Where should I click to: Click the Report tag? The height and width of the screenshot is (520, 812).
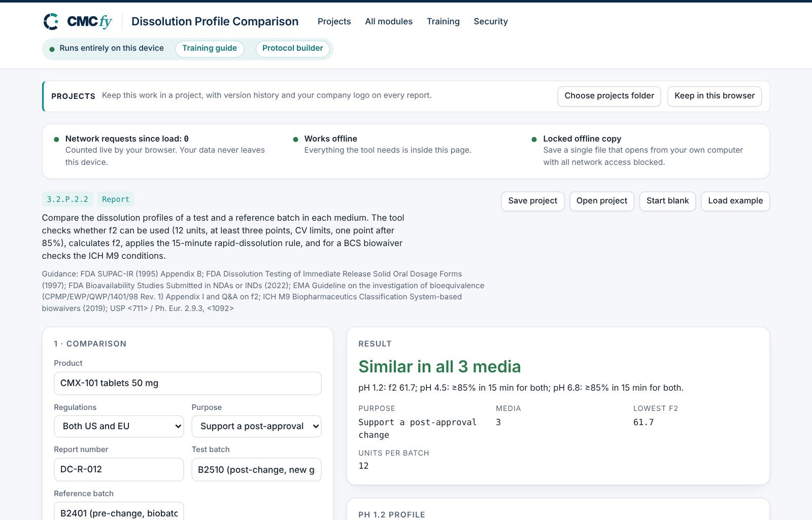pyautogui.click(x=116, y=199)
